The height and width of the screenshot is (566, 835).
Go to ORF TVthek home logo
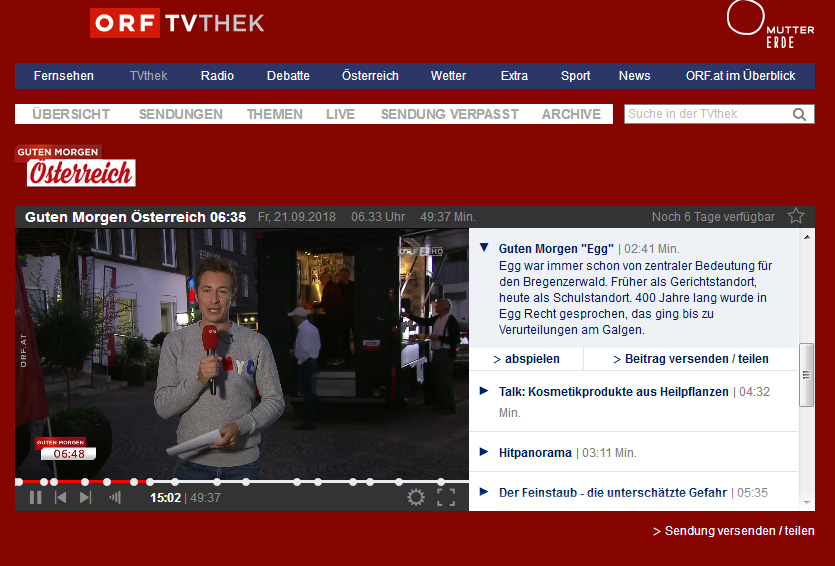[177, 22]
